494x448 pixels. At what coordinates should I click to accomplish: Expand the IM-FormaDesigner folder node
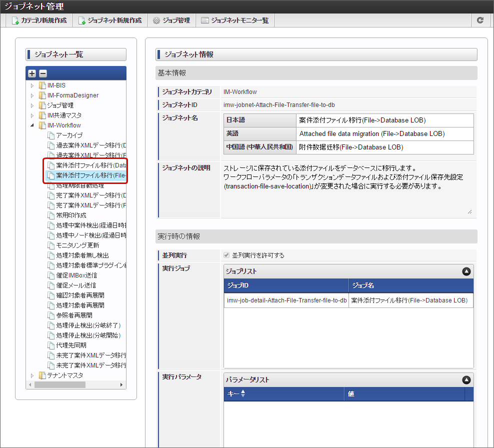tap(32, 95)
